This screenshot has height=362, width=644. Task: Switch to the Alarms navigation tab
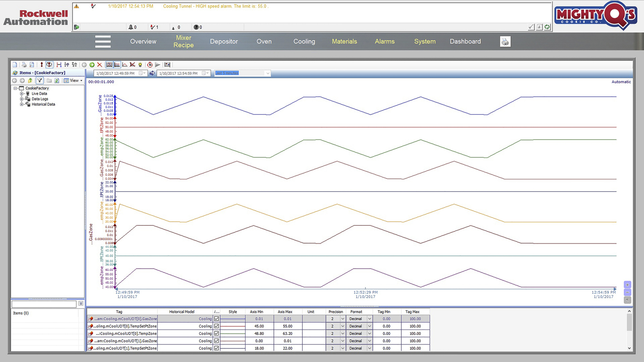point(384,42)
